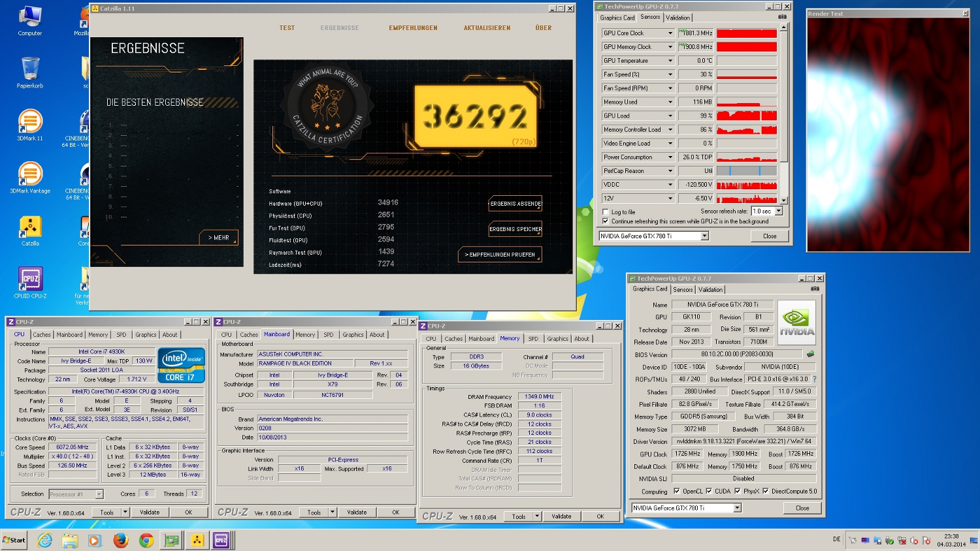Viewport: 980px width, 551px height.
Task: Click the BIOS save chip icon next to BIOS Version
Action: tap(811, 354)
